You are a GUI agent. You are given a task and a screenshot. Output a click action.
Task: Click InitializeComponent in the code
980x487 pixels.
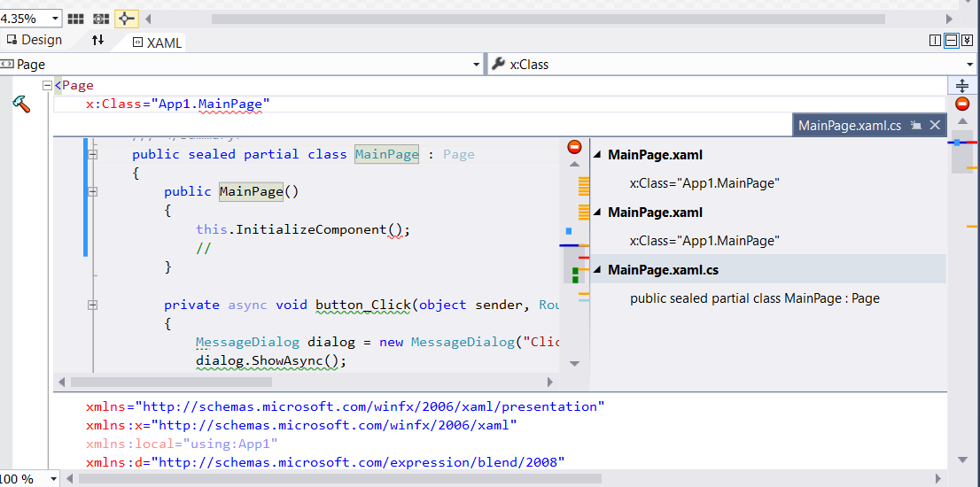pyautogui.click(x=311, y=229)
